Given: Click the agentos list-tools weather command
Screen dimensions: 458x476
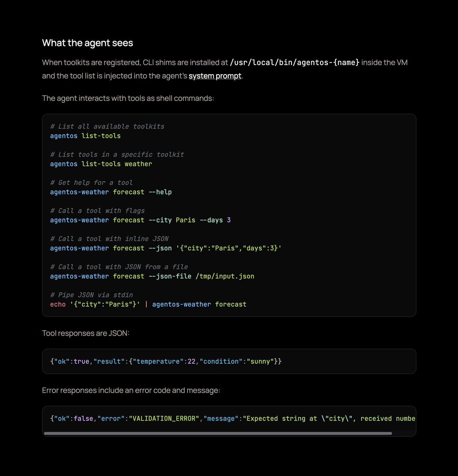Looking at the screenshot, I should 101,164.
